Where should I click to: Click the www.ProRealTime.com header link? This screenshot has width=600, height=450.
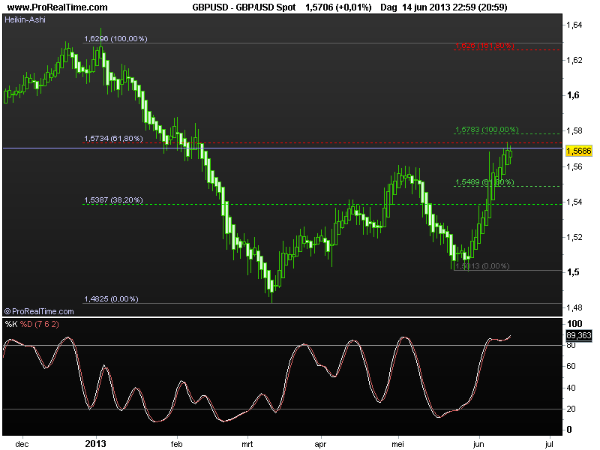58,7
